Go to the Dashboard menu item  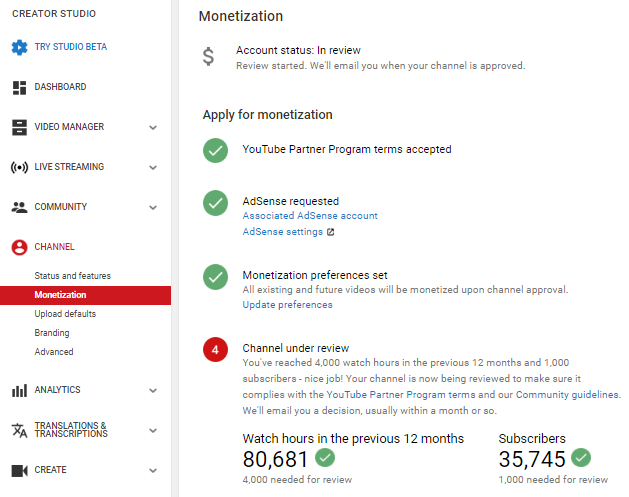(x=60, y=87)
